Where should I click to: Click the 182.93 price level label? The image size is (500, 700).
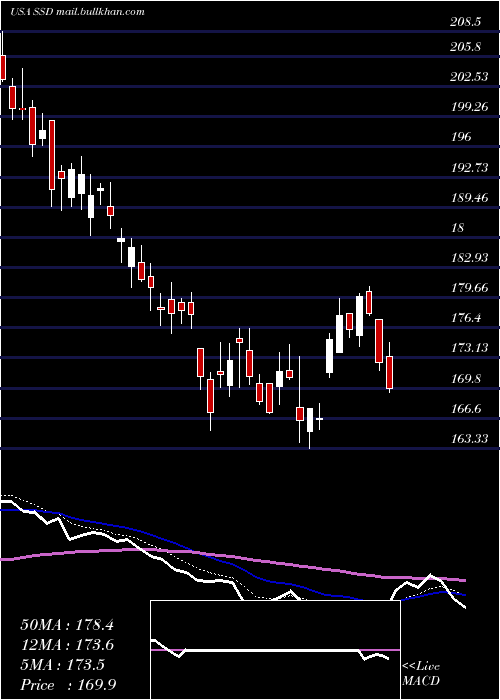point(470,258)
